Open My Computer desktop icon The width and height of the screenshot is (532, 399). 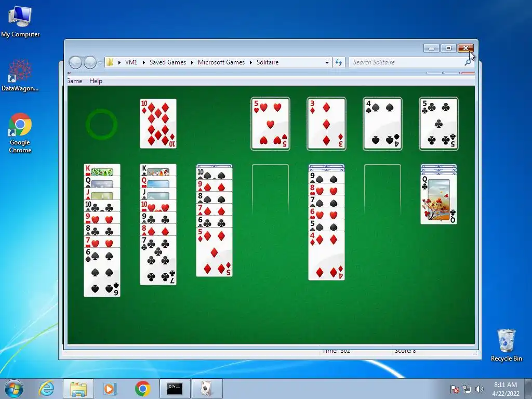20,21
